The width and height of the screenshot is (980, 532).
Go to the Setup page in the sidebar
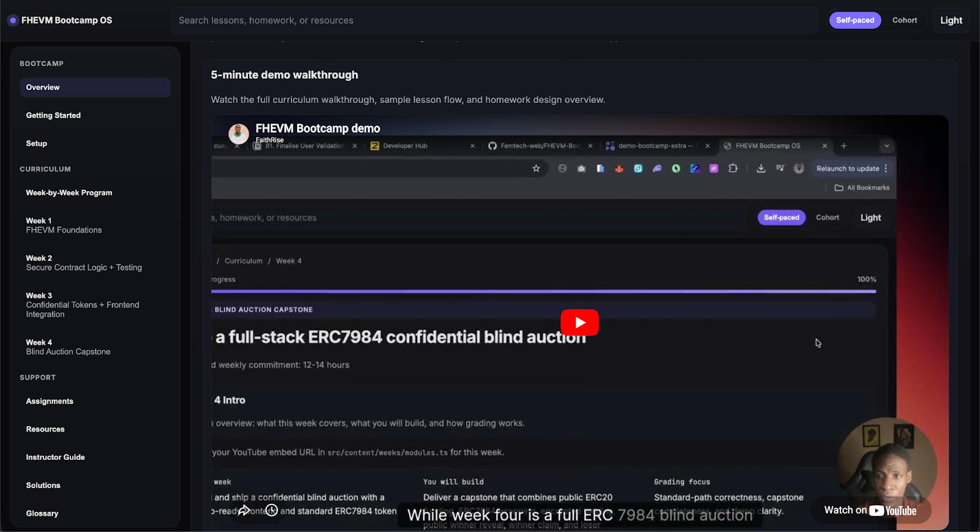pos(95,144)
